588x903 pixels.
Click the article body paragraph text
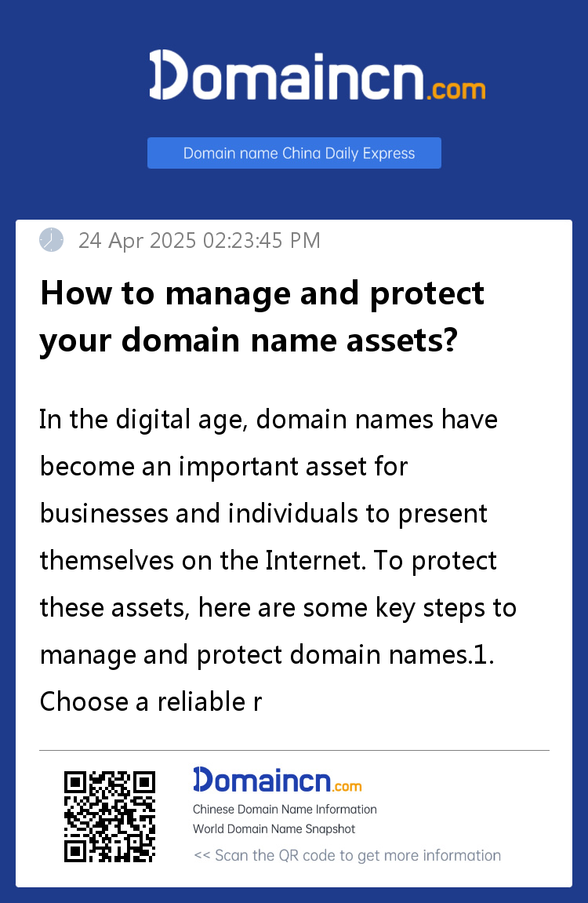click(x=278, y=560)
